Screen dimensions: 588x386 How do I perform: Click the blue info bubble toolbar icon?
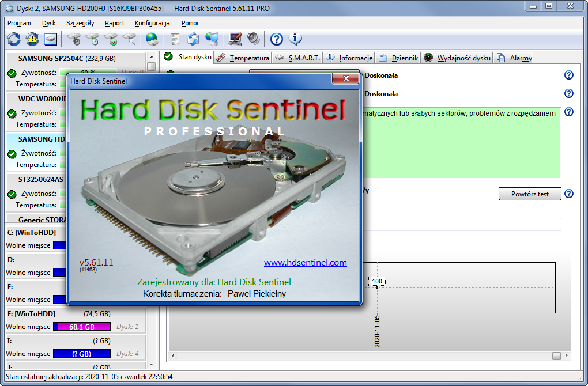[x=295, y=39]
